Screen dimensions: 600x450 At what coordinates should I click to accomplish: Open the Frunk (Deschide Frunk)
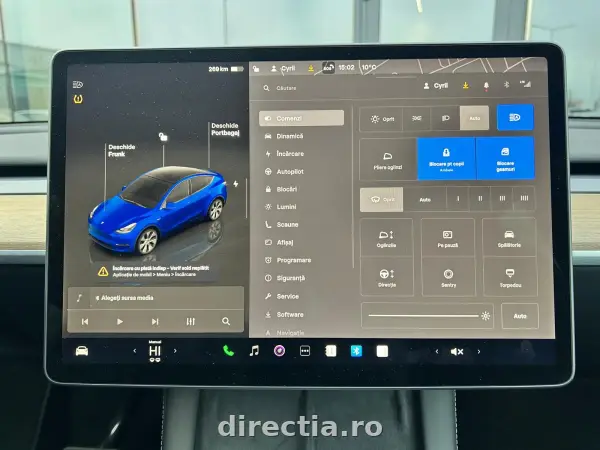[x=121, y=150]
